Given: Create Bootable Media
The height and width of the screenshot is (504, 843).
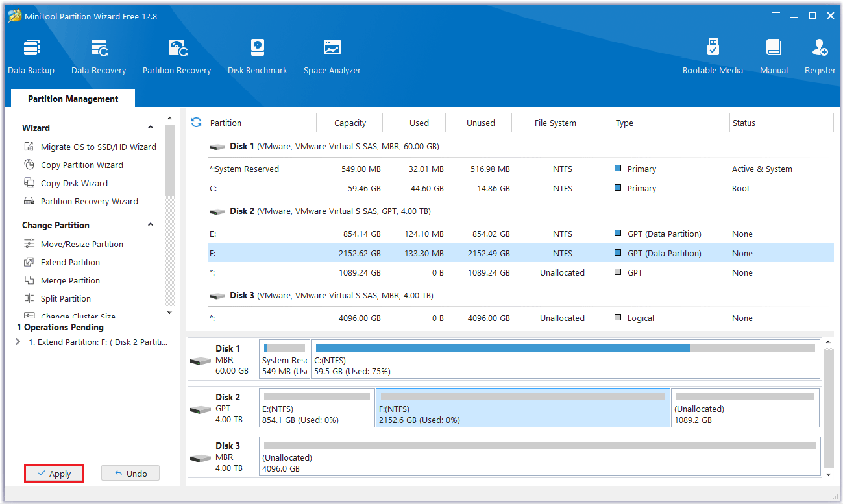Looking at the screenshot, I should pos(713,57).
